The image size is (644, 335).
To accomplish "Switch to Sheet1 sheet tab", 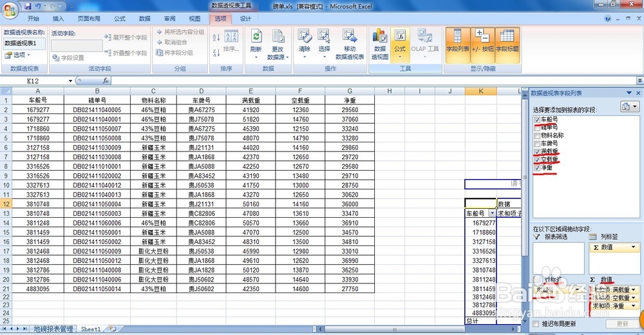I will click(91, 329).
